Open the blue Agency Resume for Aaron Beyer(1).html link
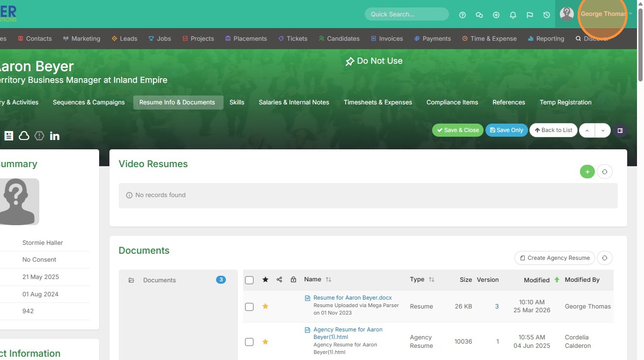 click(x=348, y=333)
